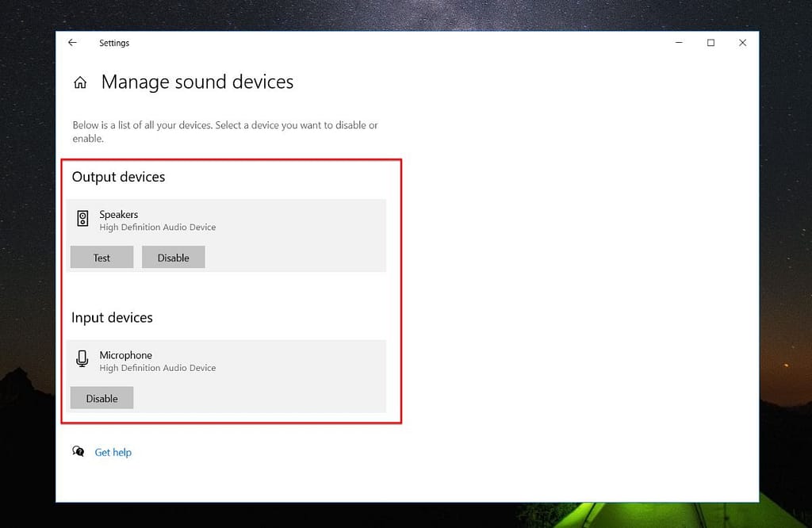The height and width of the screenshot is (528, 812).
Task: Select the Speakers device icon
Action: pyautogui.click(x=82, y=219)
